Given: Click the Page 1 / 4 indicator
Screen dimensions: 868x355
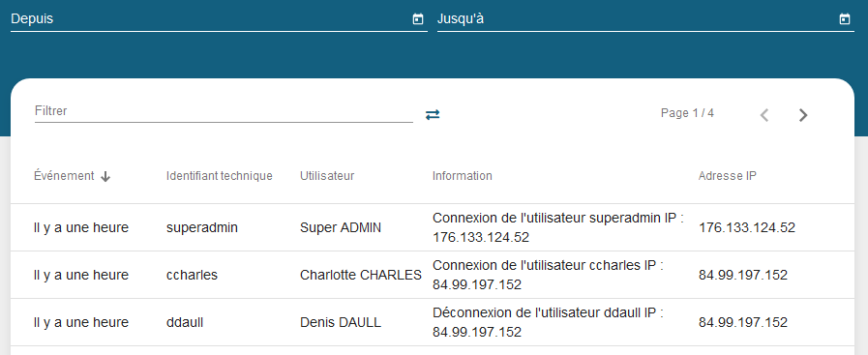Looking at the screenshot, I should coord(687,113).
